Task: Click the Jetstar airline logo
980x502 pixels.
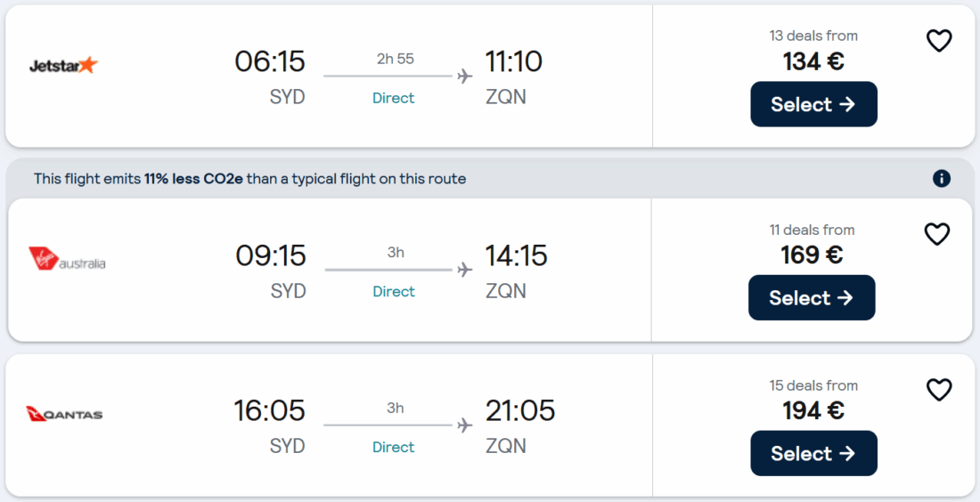Action: 63,65
